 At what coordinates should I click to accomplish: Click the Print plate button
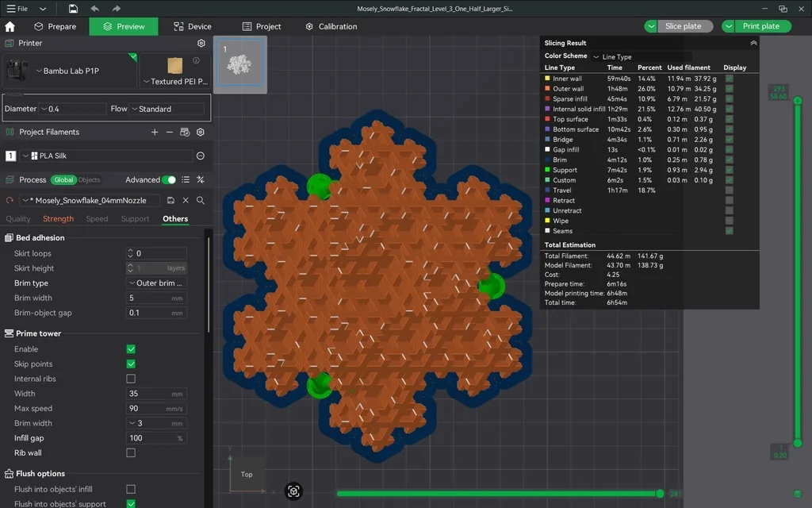760,26
